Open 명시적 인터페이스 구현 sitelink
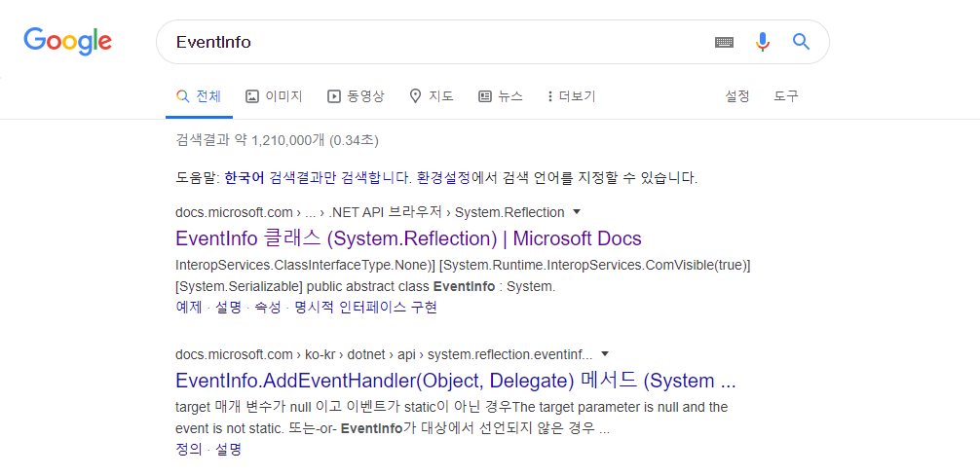980x475 pixels. point(365,308)
